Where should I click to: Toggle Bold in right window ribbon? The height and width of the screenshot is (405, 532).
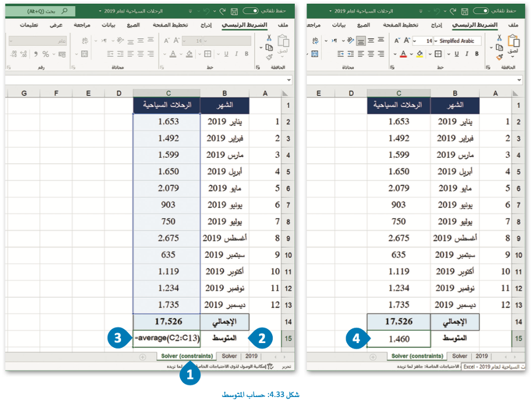coord(477,54)
